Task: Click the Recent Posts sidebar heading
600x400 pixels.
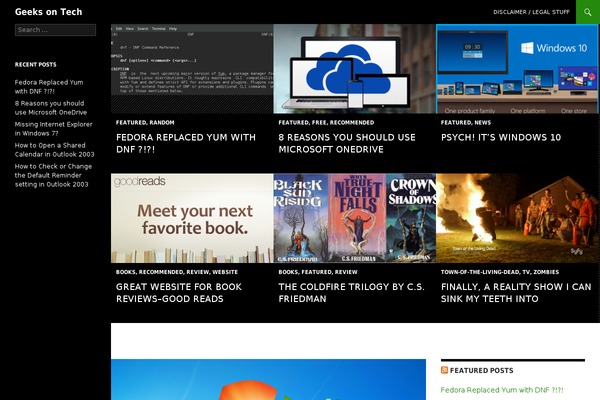Action: [36, 64]
